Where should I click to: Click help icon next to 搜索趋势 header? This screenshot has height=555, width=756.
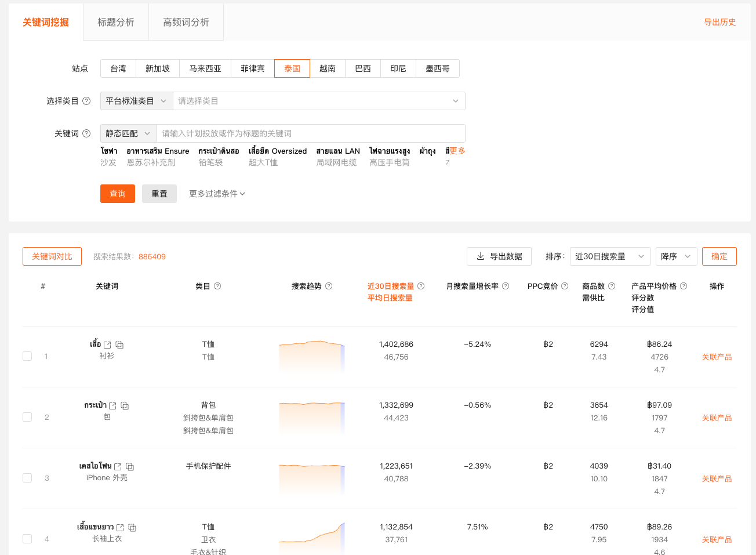coord(329,286)
